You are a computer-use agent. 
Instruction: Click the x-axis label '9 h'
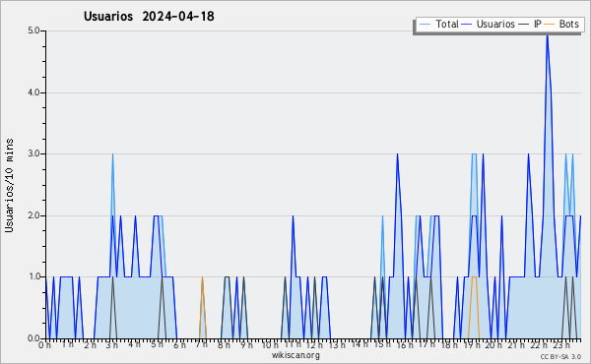(x=246, y=345)
